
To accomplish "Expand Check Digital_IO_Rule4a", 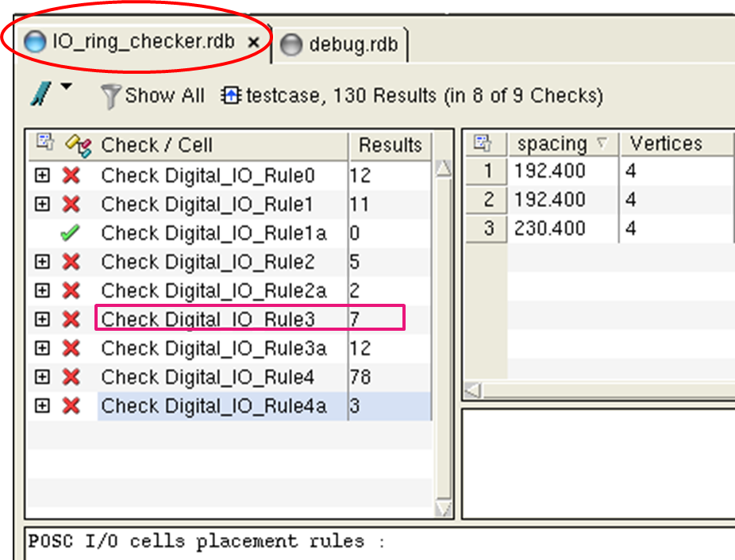I will click(x=42, y=406).
